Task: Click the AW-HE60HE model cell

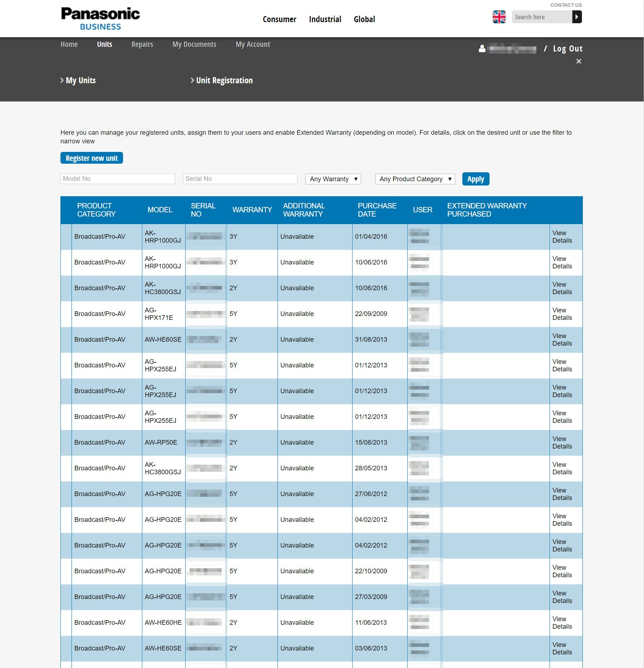Action: (x=163, y=623)
